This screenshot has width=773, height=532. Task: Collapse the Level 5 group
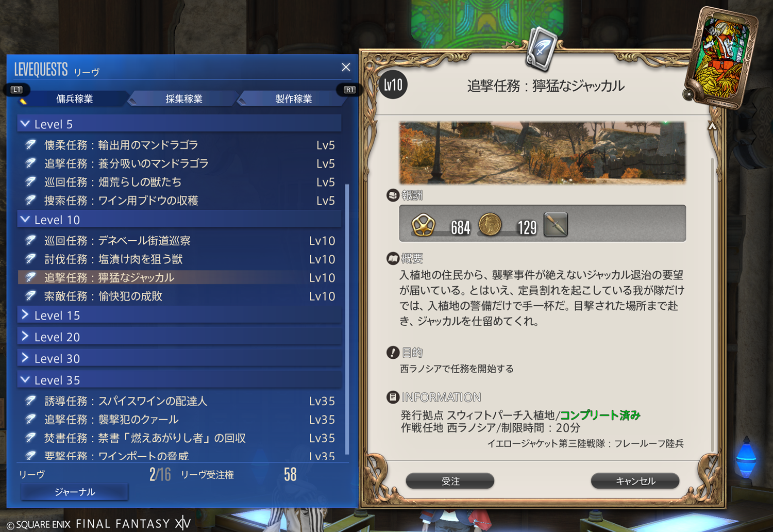(180, 124)
